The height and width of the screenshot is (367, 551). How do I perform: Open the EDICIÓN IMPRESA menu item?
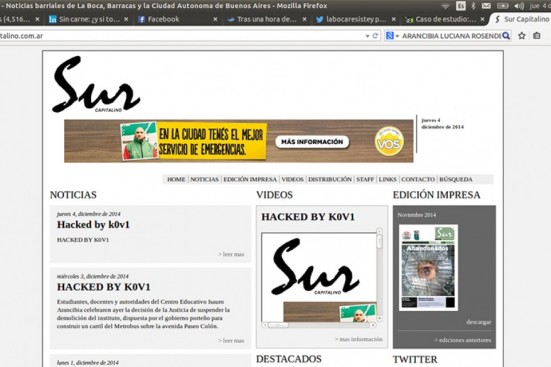250,179
